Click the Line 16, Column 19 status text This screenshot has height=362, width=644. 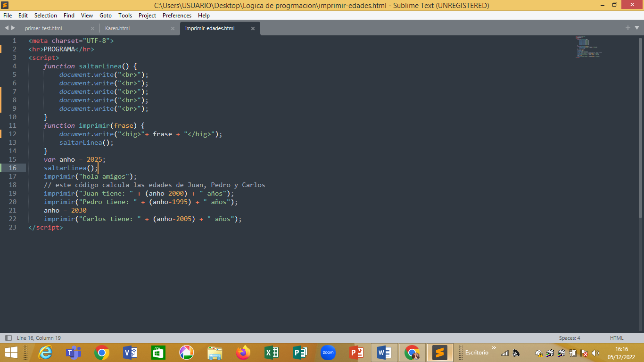39,338
